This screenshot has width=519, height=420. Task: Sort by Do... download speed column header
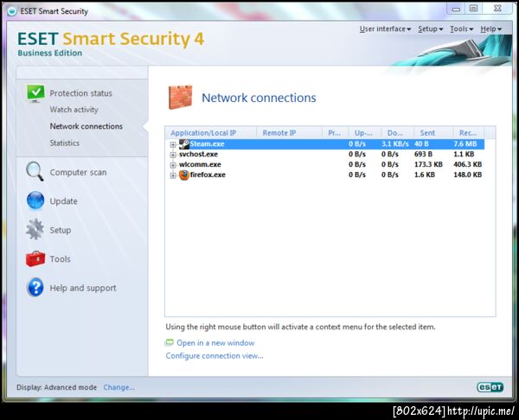click(x=397, y=132)
